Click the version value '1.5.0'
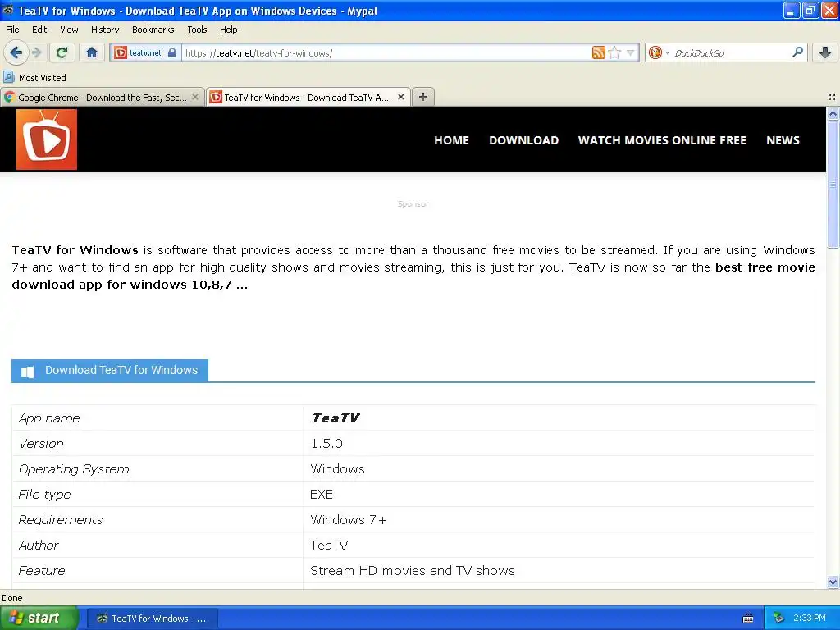 point(326,444)
